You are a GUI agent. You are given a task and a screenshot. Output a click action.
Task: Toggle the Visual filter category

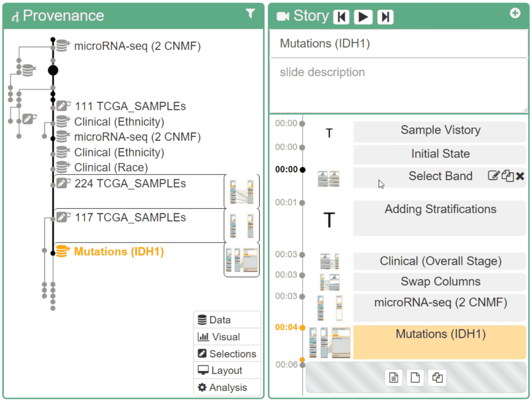[227, 337]
